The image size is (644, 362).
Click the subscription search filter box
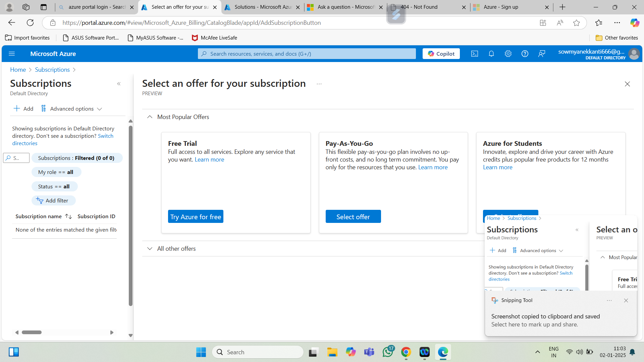click(x=16, y=158)
